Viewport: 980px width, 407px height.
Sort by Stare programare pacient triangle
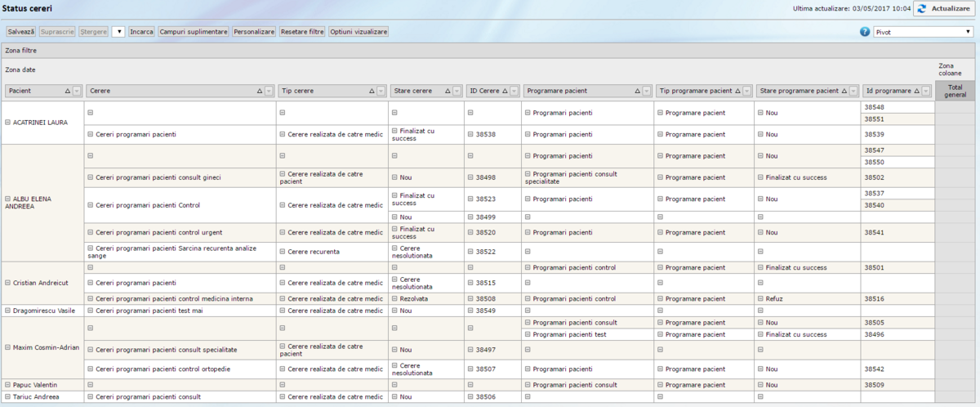point(844,91)
